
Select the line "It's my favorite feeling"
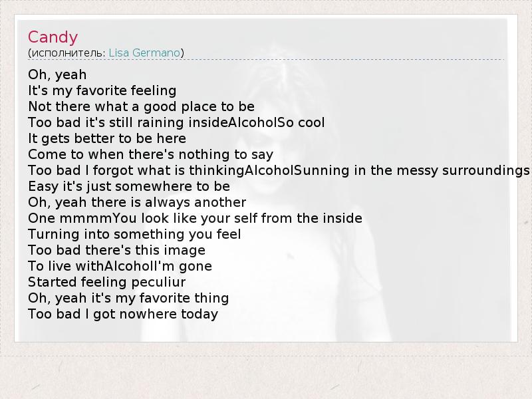(x=102, y=90)
